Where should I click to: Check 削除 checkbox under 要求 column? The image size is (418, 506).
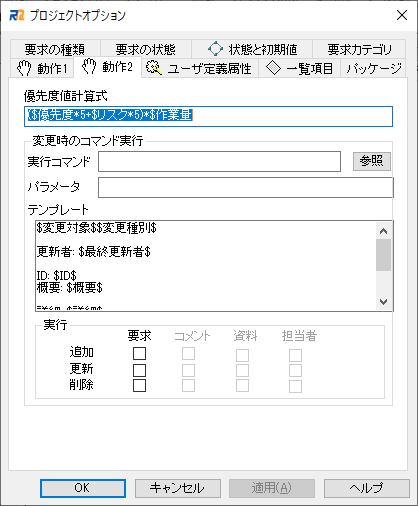[x=139, y=385]
